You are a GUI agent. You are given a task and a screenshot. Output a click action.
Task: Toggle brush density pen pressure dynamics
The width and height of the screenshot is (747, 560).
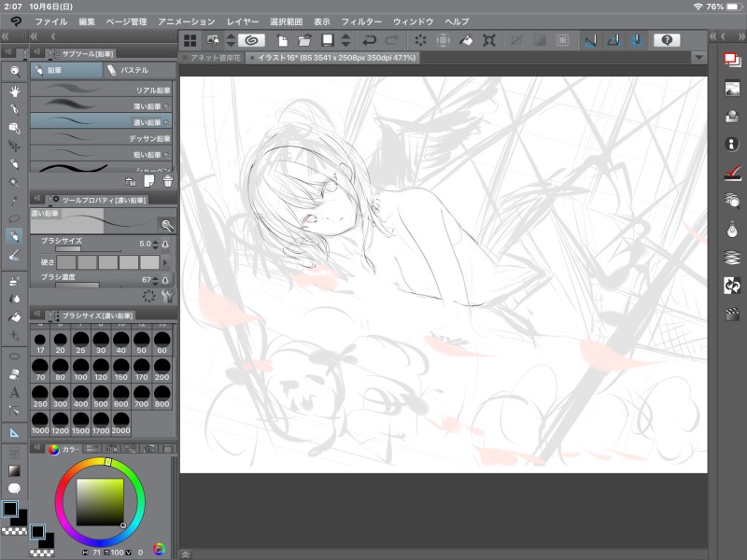tap(165, 280)
